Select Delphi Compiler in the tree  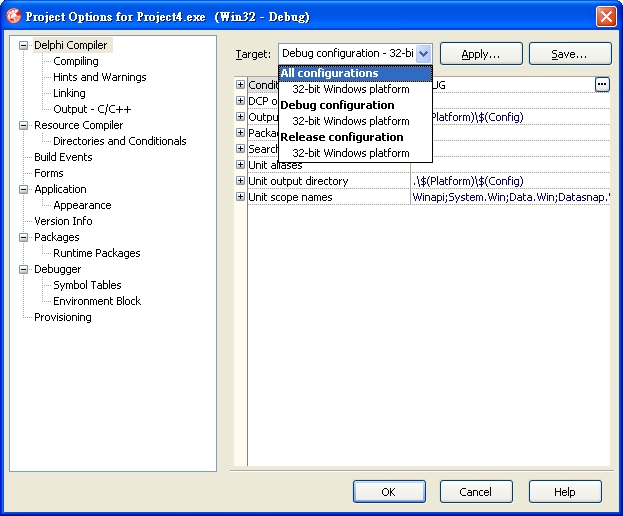click(71, 45)
